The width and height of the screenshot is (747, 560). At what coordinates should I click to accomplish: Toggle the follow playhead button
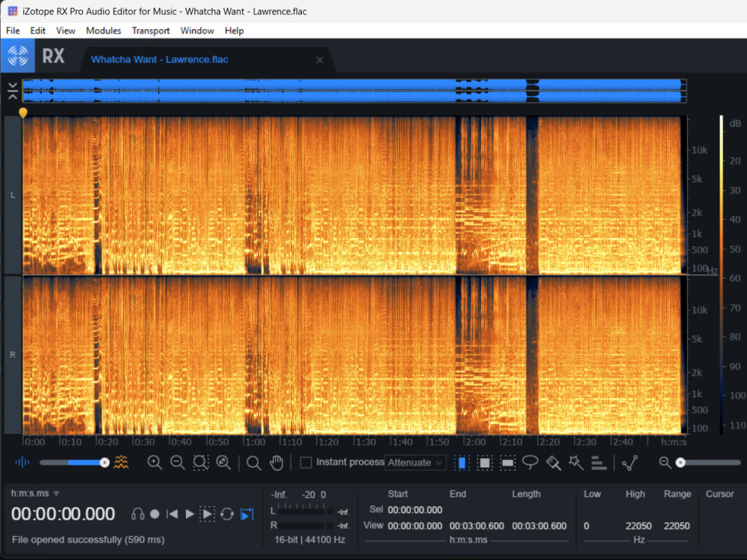pos(247,514)
